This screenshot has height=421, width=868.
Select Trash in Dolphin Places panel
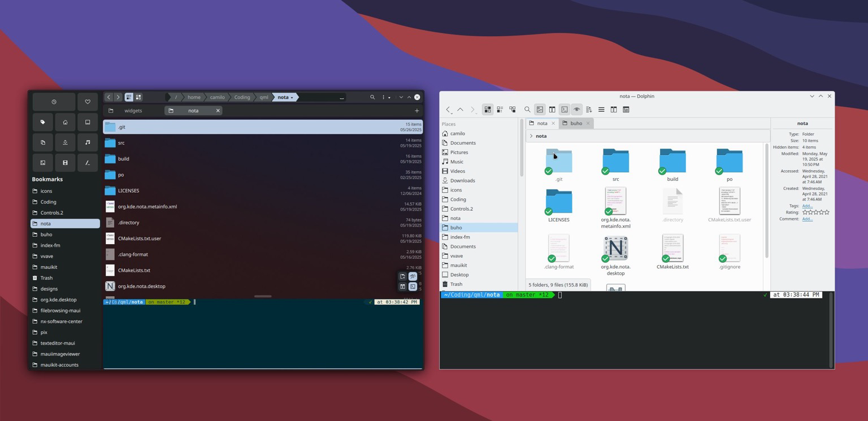[x=479, y=284]
